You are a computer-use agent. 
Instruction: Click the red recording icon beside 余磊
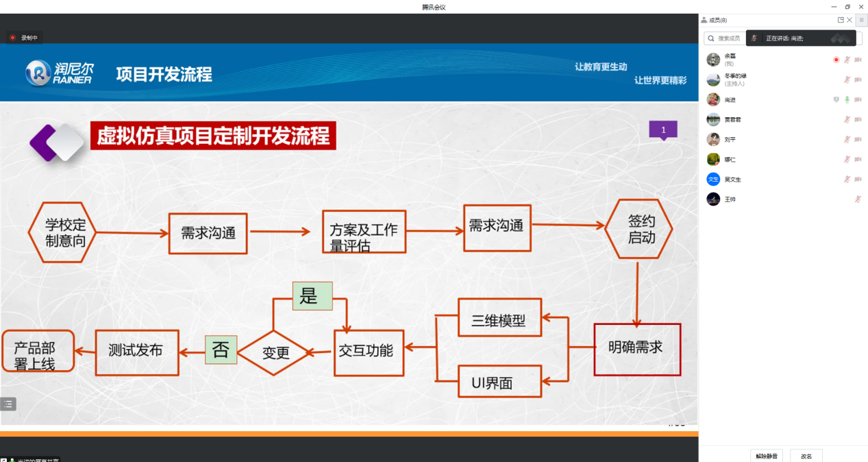pos(836,60)
